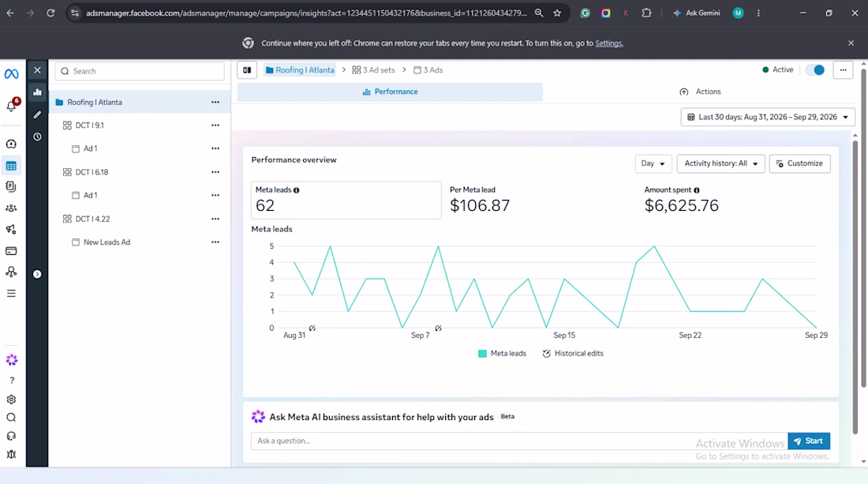Image resolution: width=868 pixels, height=484 pixels.
Task: Open the settings gear in left sidebar
Action: coord(11,400)
